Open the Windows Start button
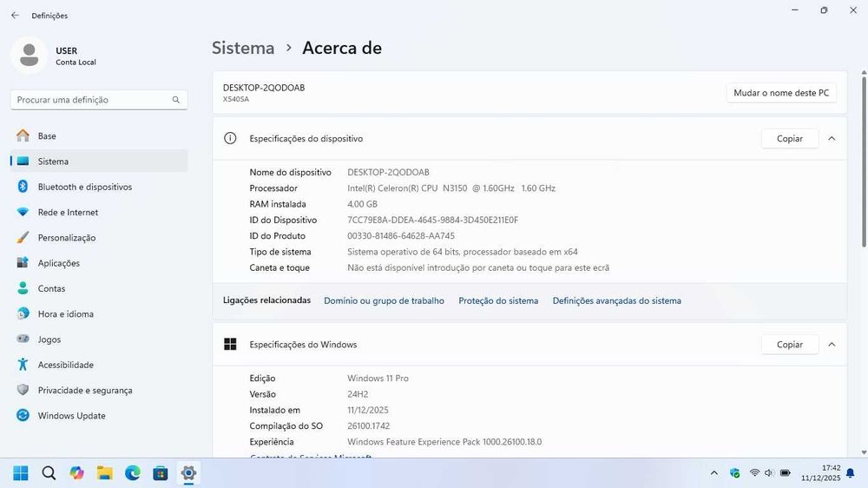This screenshot has height=488, width=868. [21, 473]
